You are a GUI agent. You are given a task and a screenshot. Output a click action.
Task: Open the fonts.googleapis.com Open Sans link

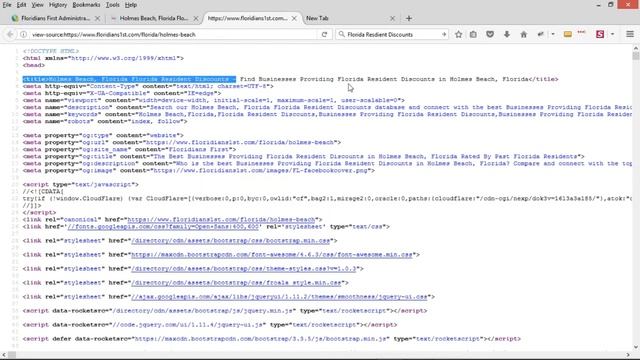point(163,227)
